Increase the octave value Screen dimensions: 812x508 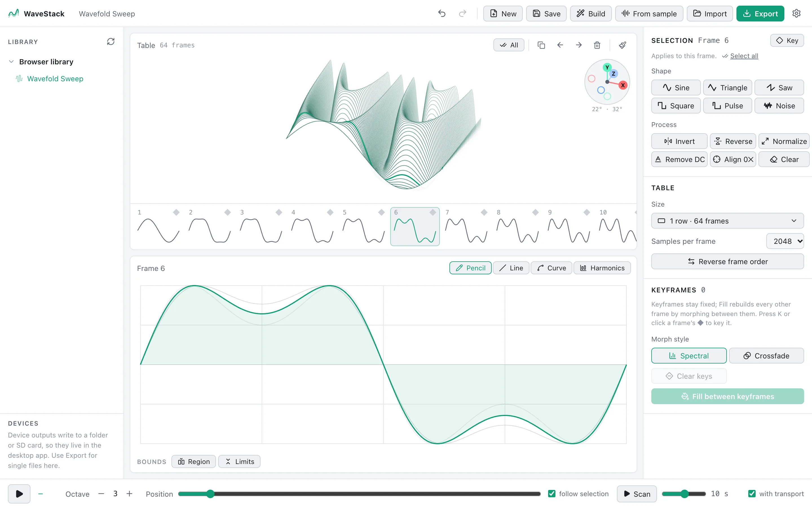pos(129,494)
